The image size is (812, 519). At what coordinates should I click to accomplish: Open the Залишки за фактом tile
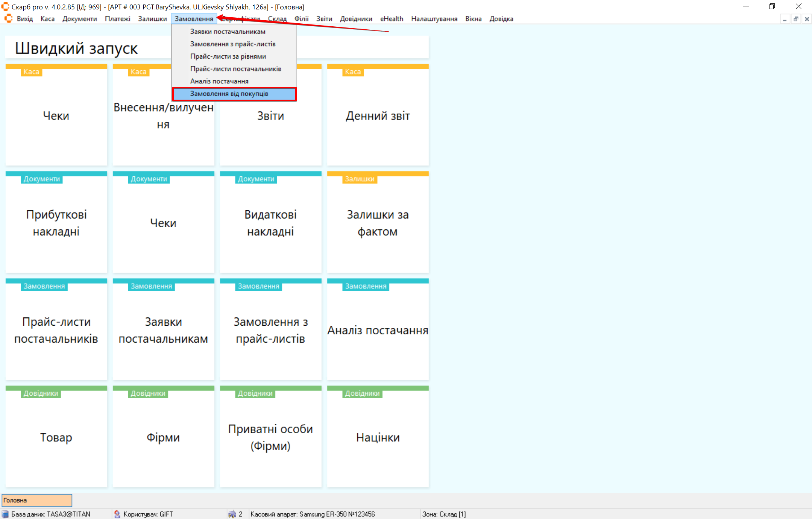(378, 223)
